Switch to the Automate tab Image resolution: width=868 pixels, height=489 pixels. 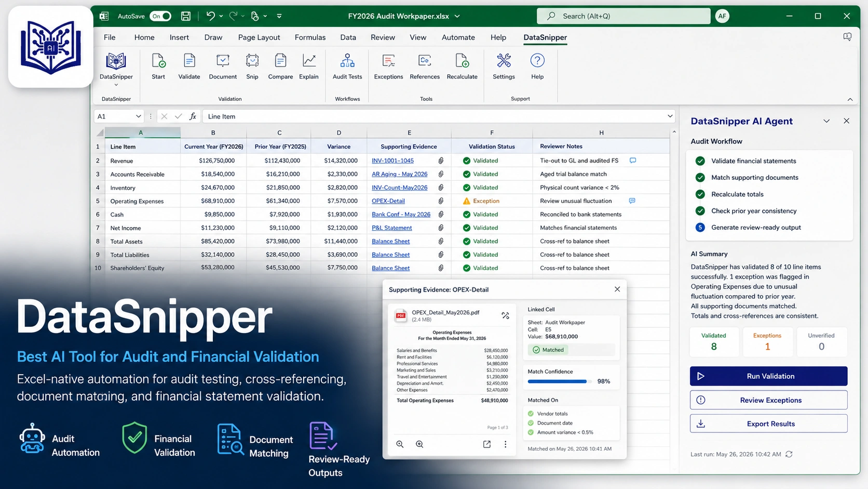[458, 37]
